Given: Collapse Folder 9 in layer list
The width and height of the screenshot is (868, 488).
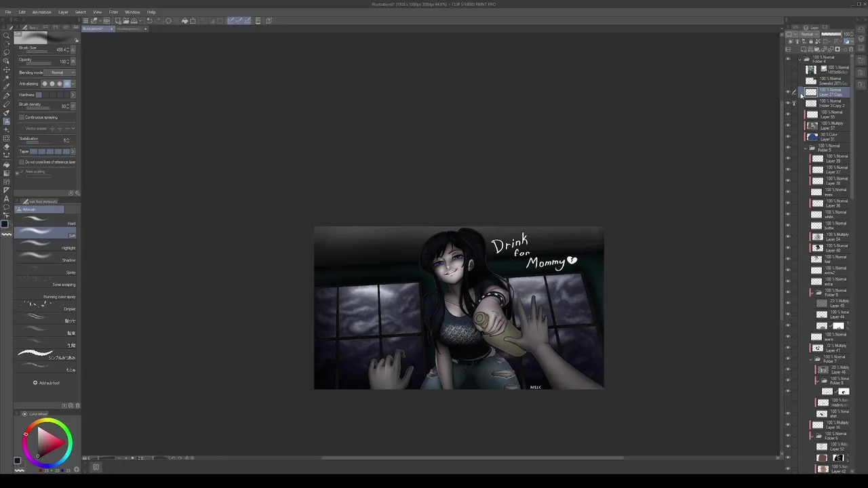Looking at the screenshot, I should (x=812, y=293).
